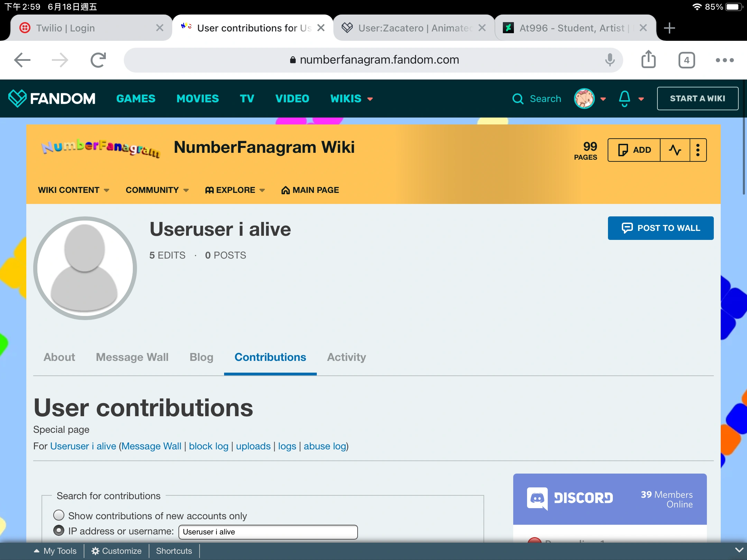
Task: Click the Discord logo in the widget
Action: click(x=537, y=498)
